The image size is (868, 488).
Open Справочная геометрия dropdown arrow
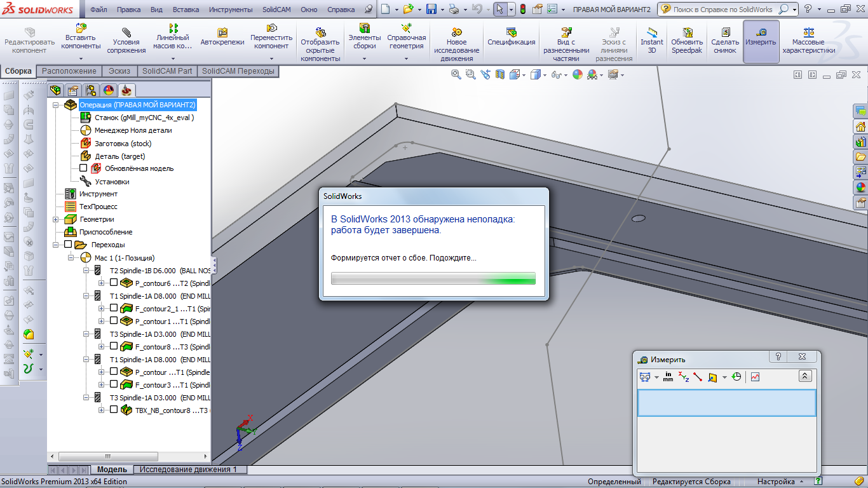pyautogui.click(x=407, y=58)
